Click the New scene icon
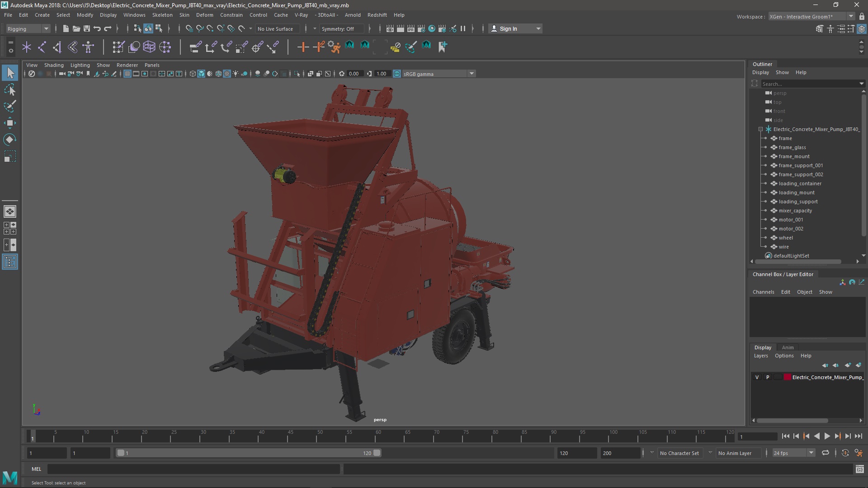Image resolution: width=868 pixels, height=488 pixels. [x=66, y=28]
